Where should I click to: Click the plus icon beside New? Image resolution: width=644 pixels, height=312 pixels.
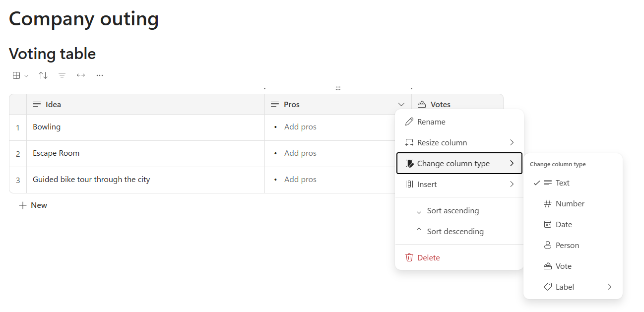[22, 205]
